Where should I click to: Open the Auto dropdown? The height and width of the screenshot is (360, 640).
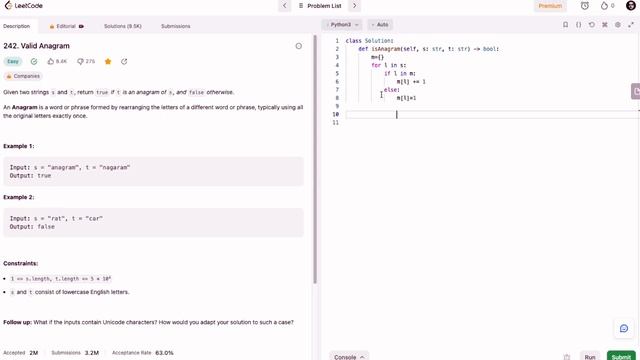point(380,25)
